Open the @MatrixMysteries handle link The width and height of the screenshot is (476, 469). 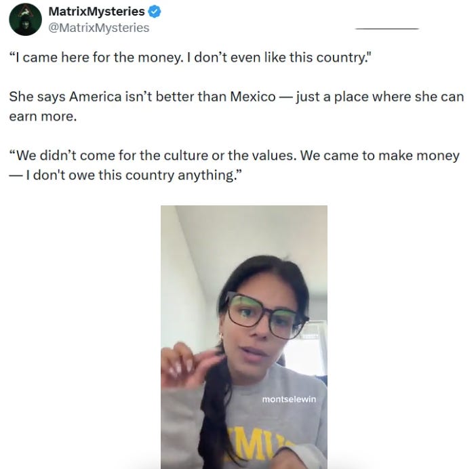99,28
